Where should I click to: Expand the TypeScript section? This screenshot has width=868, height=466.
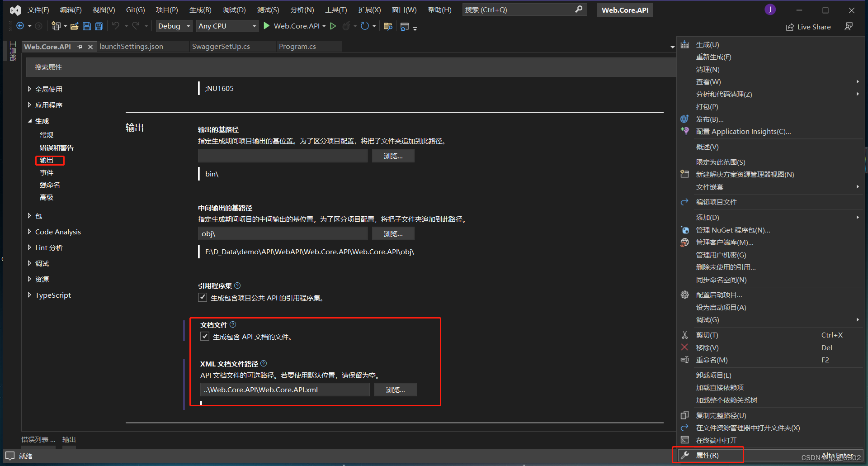click(30, 295)
